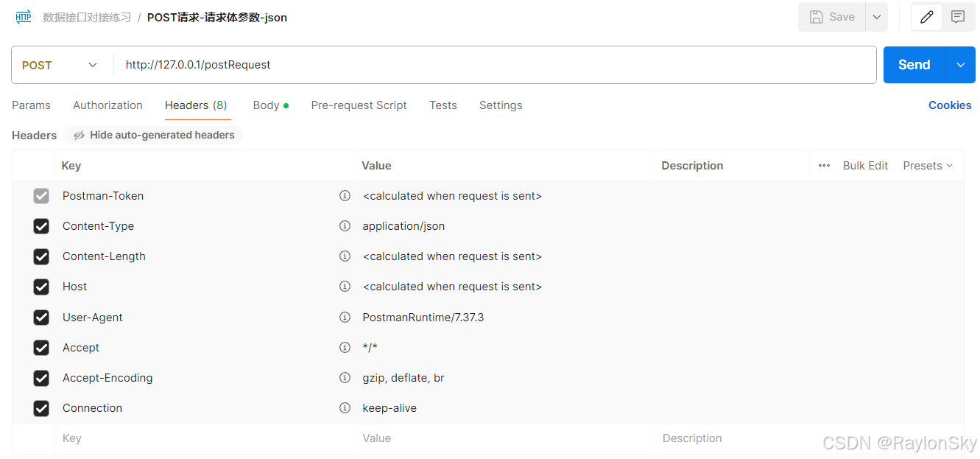The image size is (980, 459).
Task: Uncheck the Connection header checkbox
Action: click(41, 408)
